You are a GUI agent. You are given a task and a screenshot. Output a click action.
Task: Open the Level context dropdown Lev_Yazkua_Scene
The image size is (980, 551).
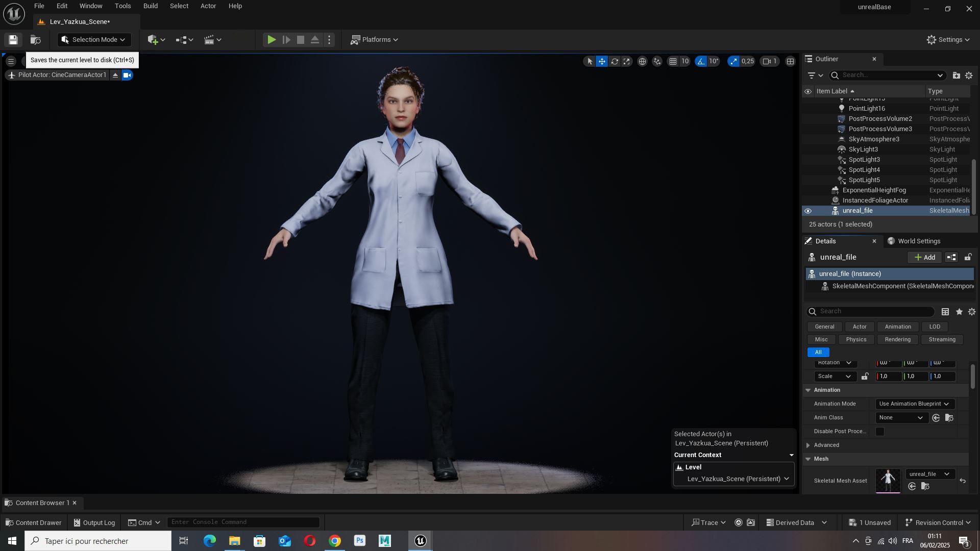point(733,479)
